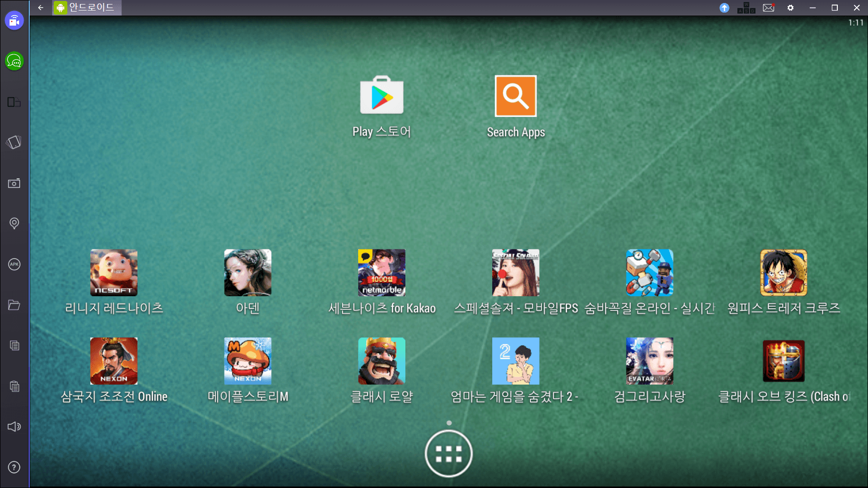Click the rotate screen sidebar icon
The width and height of the screenshot is (868, 488).
pos(14,143)
